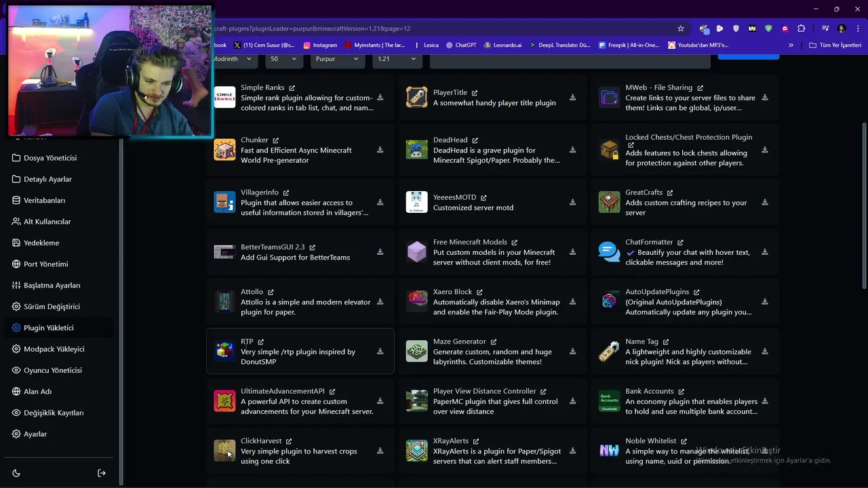The image size is (868, 488).
Task: Open Chunker external link icon
Action: point(275,140)
